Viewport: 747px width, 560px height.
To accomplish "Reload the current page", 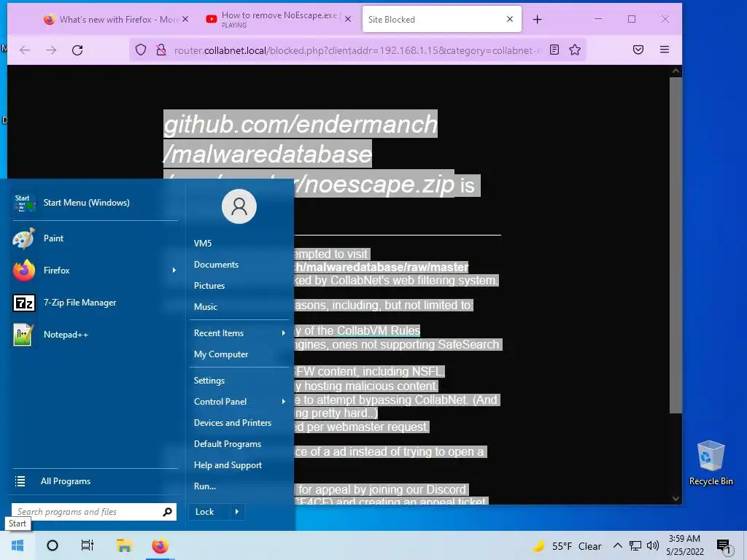I will (x=77, y=50).
